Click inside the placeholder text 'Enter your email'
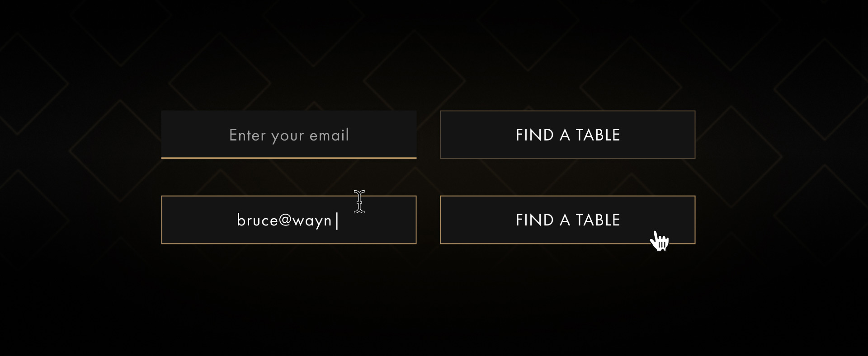This screenshot has height=356, width=868. click(x=289, y=135)
